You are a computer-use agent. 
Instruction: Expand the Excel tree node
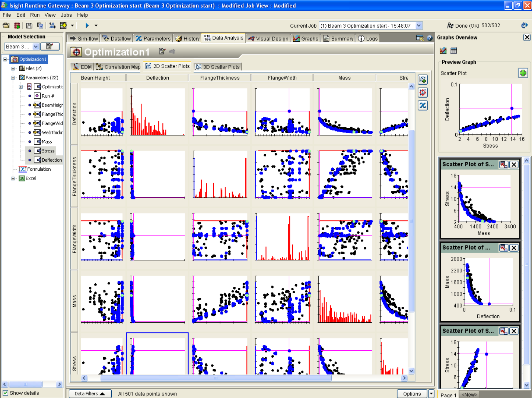[x=13, y=179]
